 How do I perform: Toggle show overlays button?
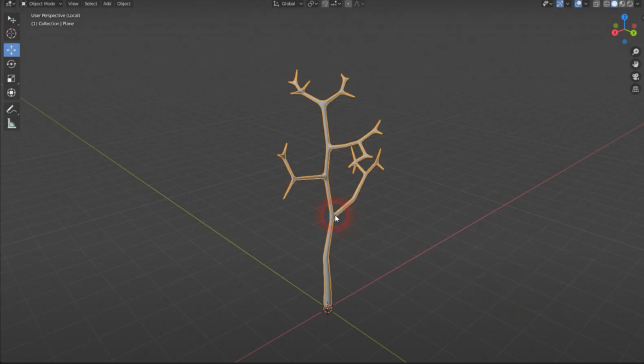579,4
